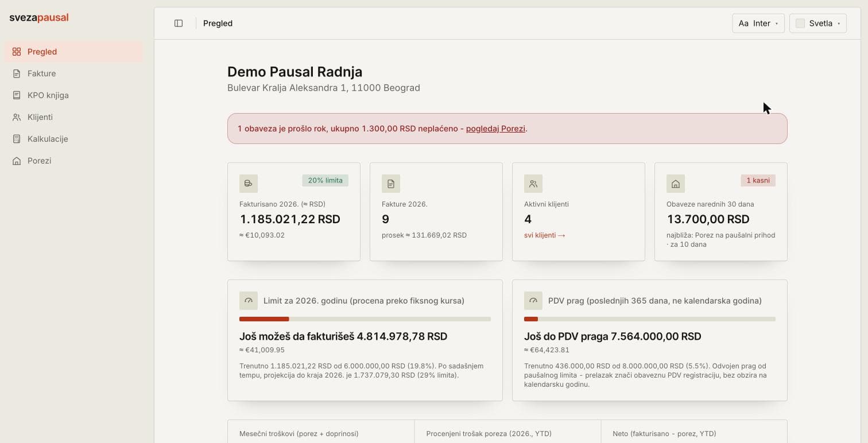Click the PDV prag progress bar
This screenshot has height=443, width=868.
(x=650, y=319)
